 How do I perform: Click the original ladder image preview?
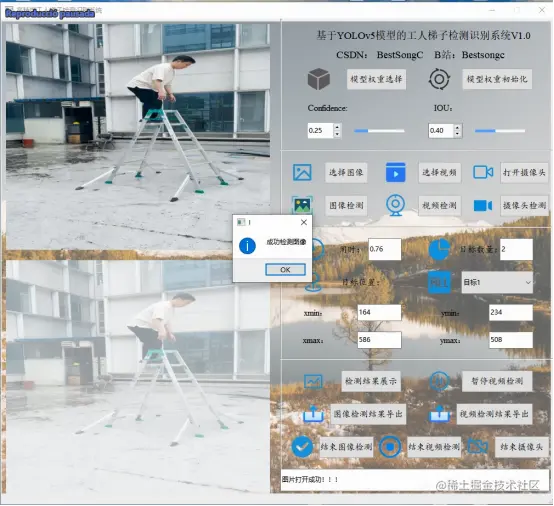(138, 136)
